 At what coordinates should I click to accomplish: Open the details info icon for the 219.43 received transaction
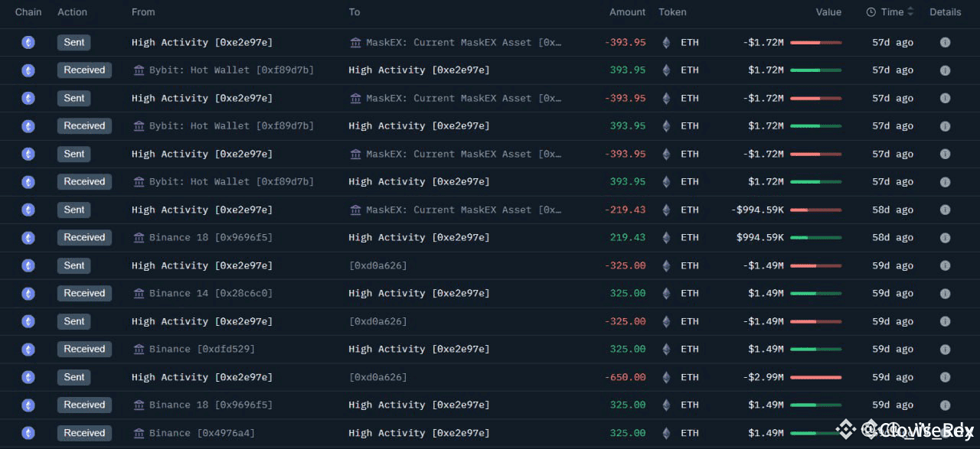(x=945, y=237)
